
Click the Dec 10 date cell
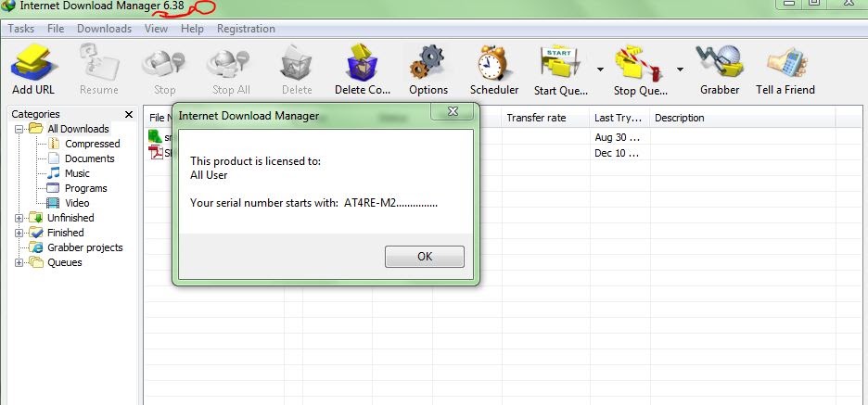tap(618, 153)
